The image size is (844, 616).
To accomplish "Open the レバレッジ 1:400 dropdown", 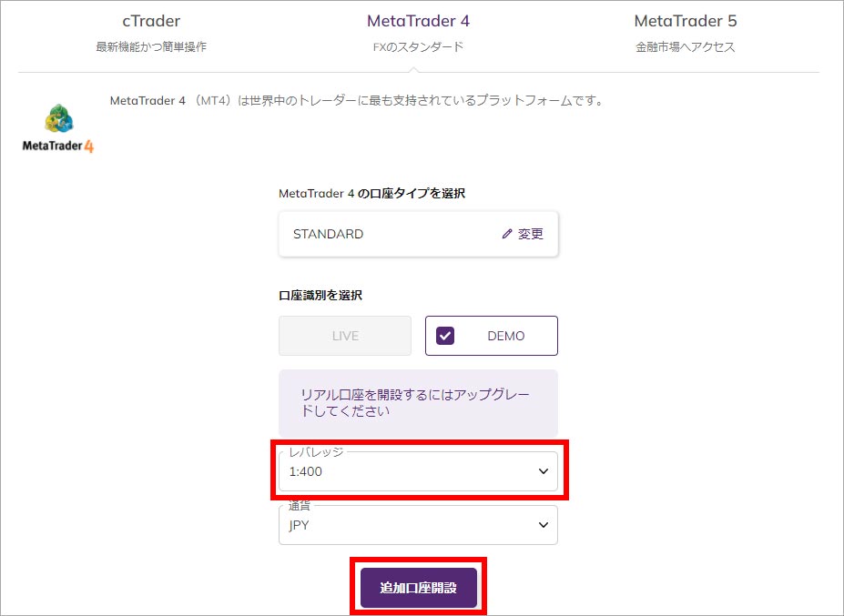I will (417, 471).
